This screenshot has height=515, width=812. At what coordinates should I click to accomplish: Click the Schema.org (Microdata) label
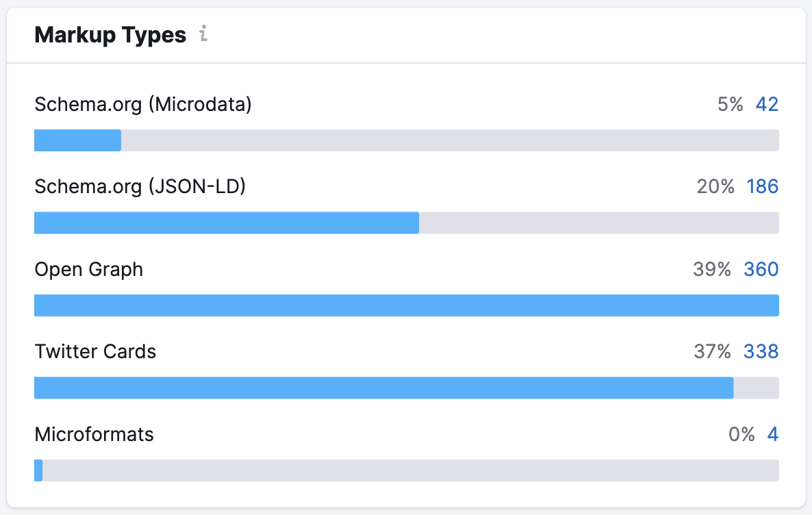coord(143,104)
